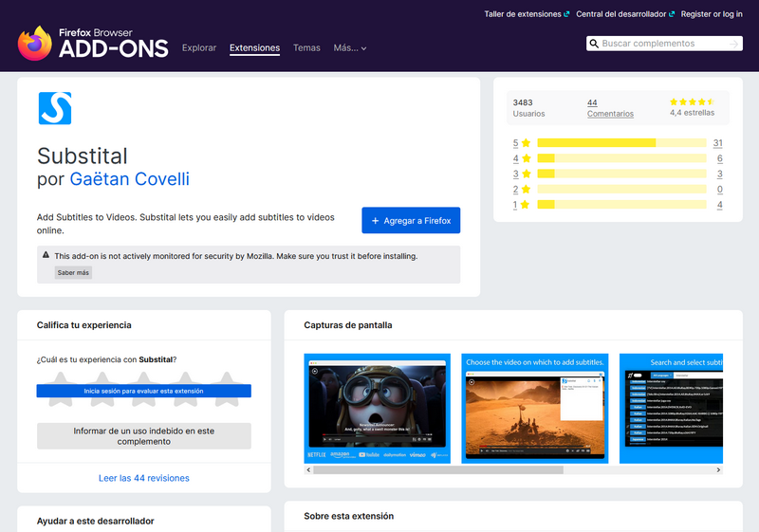This screenshot has width=759, height=532.
Task: Open the Temas tab
Action: pos(306,47)
